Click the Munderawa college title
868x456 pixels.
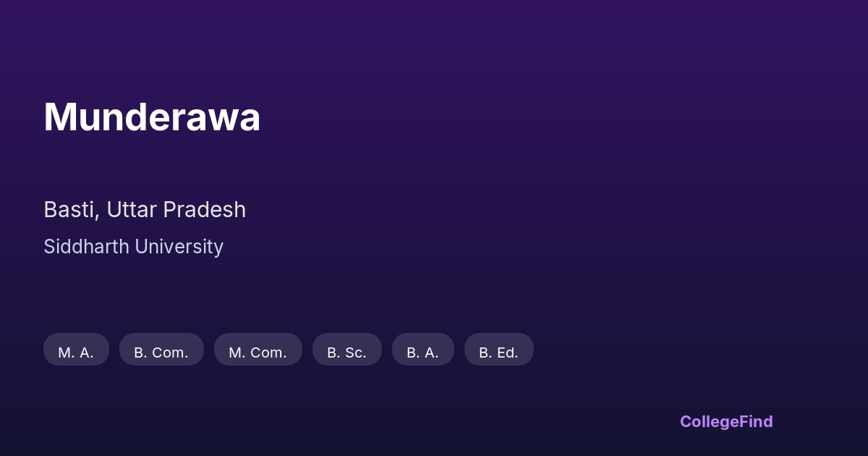pyautogui.click(x=152, y=117)
